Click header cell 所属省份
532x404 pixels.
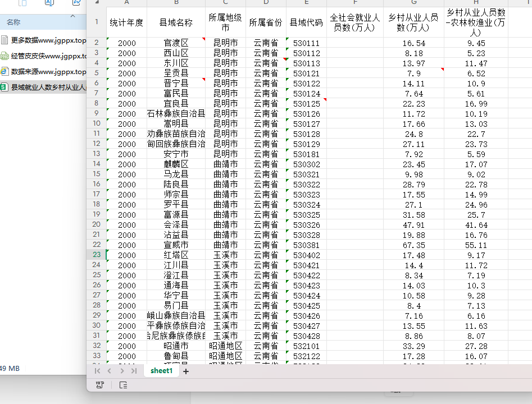tap(266, 22)
